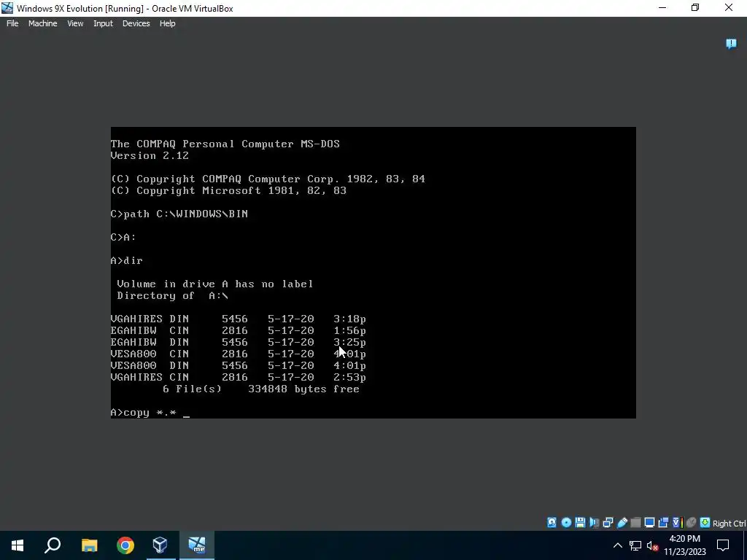Open the display indicator icon

coord(649,522)
